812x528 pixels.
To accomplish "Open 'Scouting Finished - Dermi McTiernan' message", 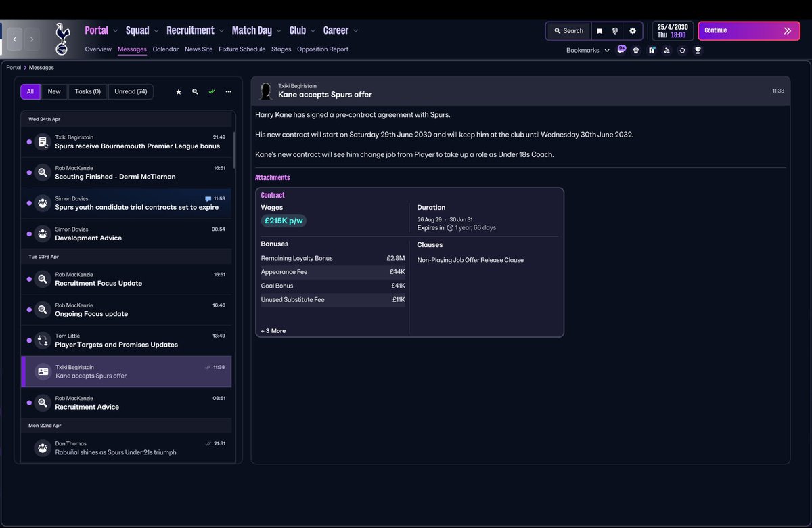I will click(x=126, y=173).
